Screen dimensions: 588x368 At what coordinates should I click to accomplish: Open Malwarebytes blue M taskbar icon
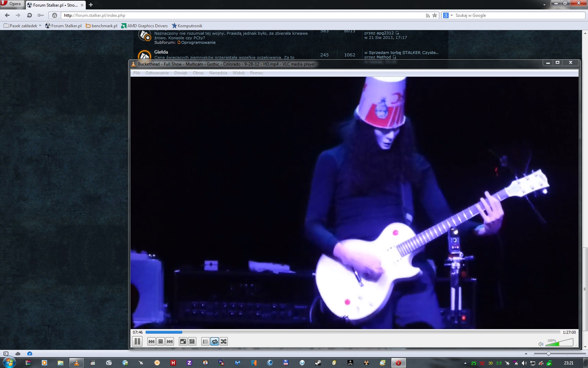point(238,363)
